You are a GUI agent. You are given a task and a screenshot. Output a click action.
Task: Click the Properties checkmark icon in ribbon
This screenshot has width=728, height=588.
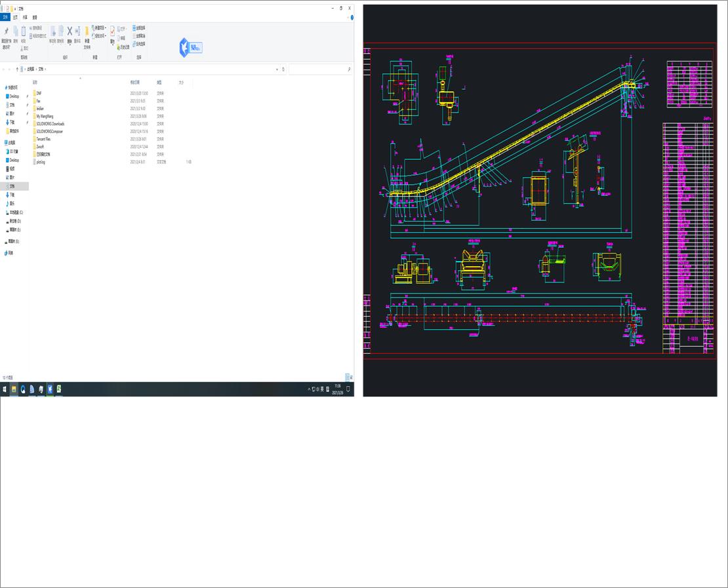[x=112, y=32]
